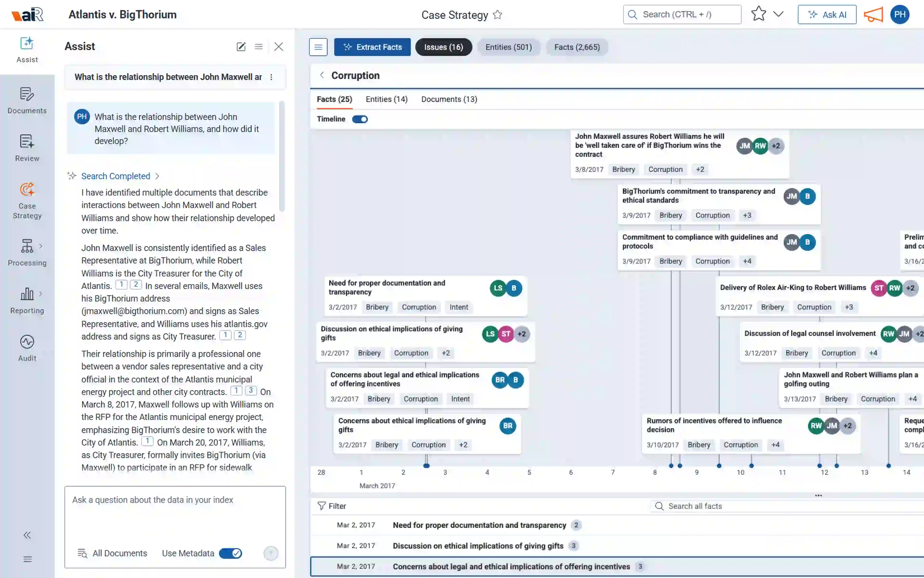Open the Case Strategy sidebar section
924x578 pixels.
pyautogui.click(x=27, y=201)
